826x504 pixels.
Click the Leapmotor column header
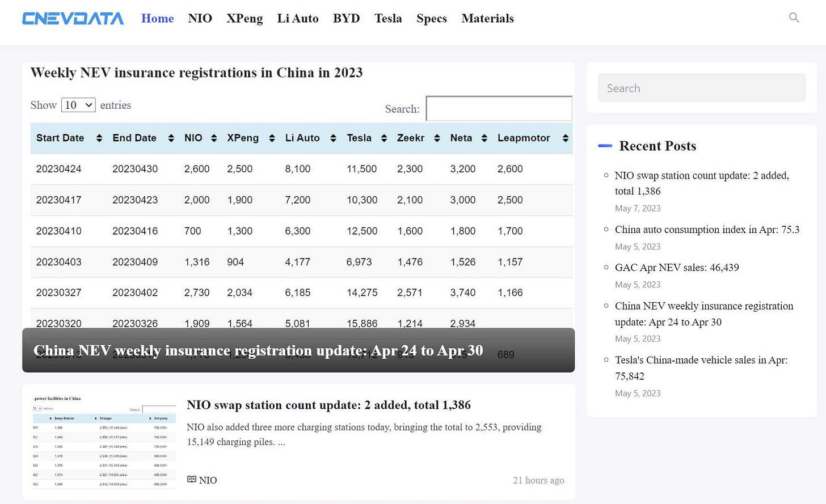[524, 138]
